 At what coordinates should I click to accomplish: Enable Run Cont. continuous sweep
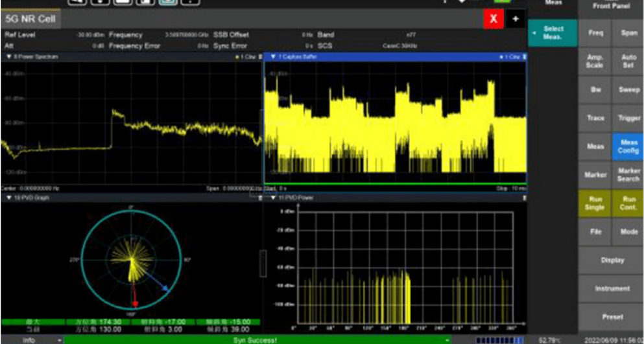(x=628, y=203)
